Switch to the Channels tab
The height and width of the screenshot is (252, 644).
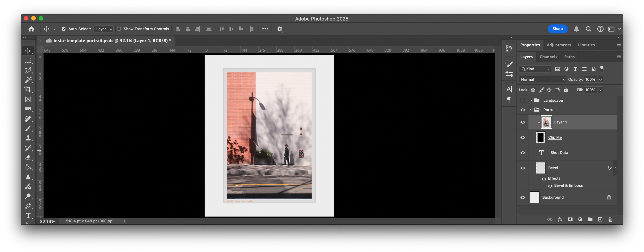pyautogui.click(x=548, y=57)
